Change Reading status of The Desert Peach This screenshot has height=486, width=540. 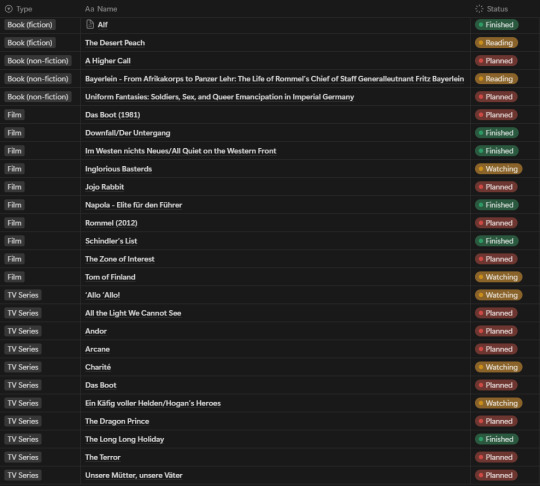496,43
